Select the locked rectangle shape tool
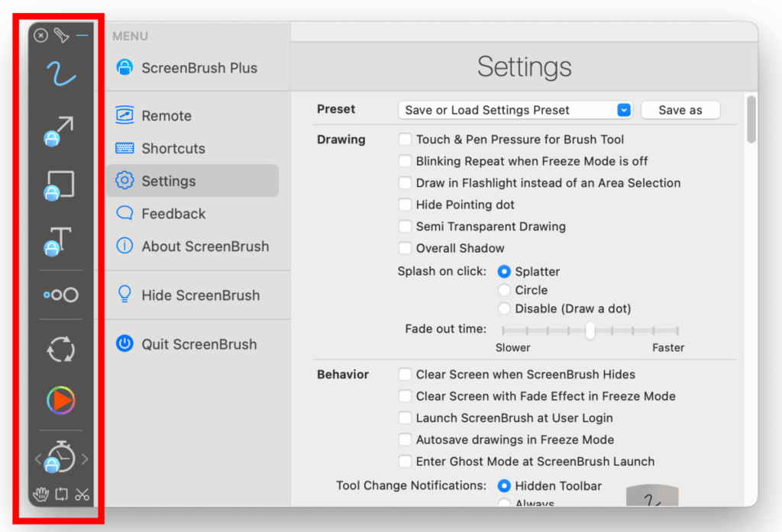Image resolution: width=782 pixels, height=532 pixels. (x=59, y=185)
